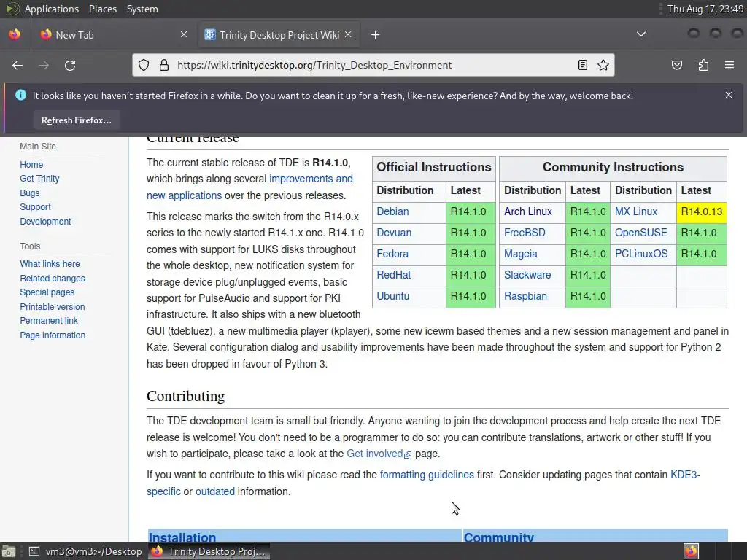Click the outdated link

pos(215,491)
